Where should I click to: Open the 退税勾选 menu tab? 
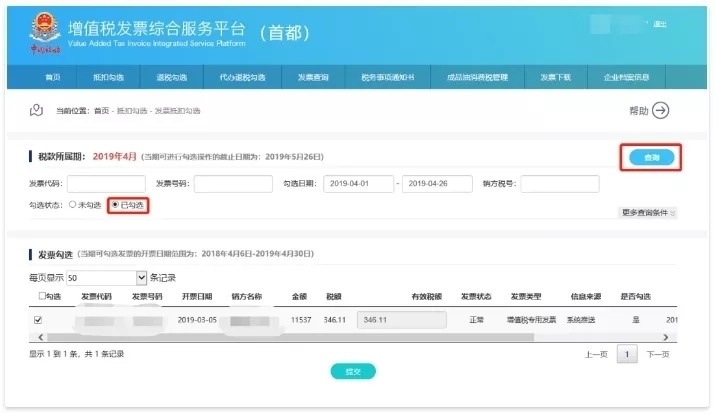(x=172, y=77)
